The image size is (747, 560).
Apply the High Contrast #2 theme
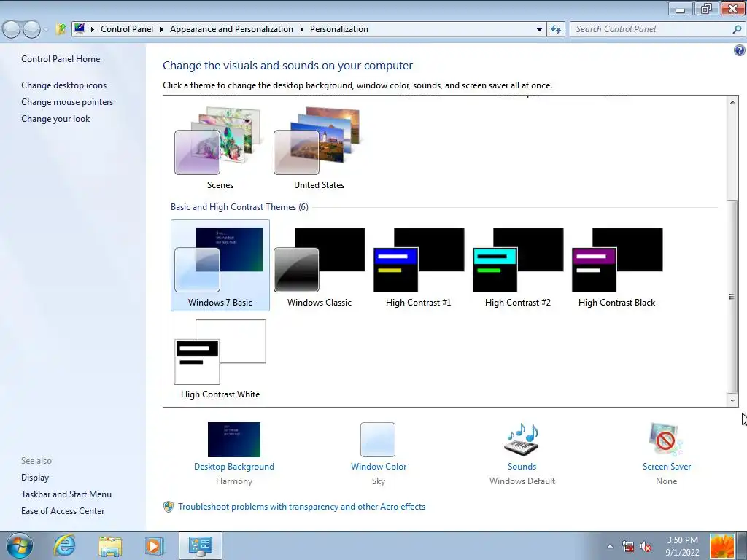coord(517,265)
